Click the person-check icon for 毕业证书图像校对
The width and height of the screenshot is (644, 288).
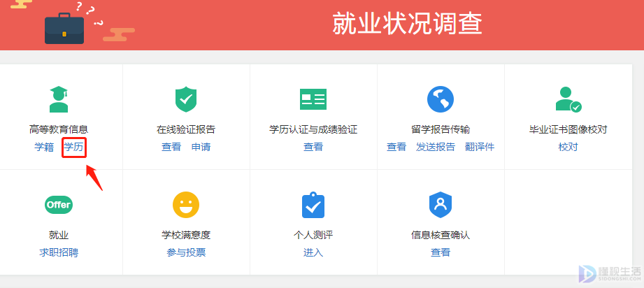tap(568, 99)
